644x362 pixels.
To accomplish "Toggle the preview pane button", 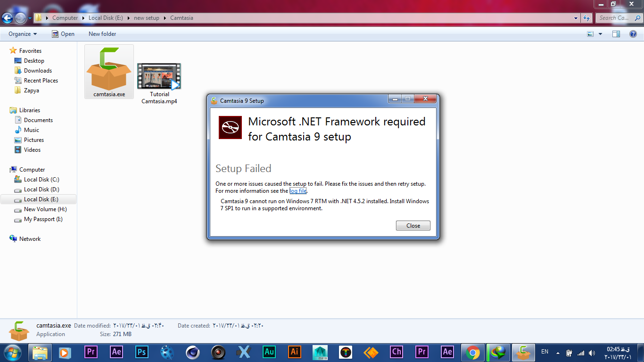I will coord(616,34).
